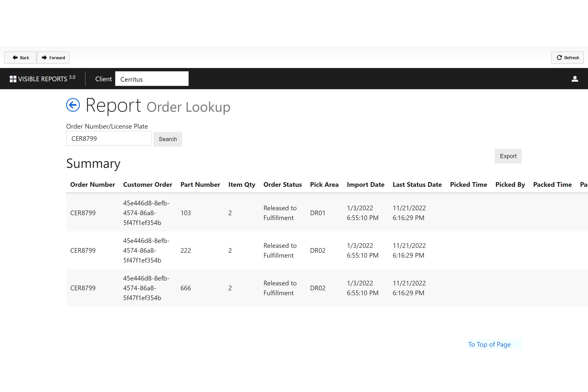588x392 pixels.
Task: Click the Search button
Action: tap(168, 139)
